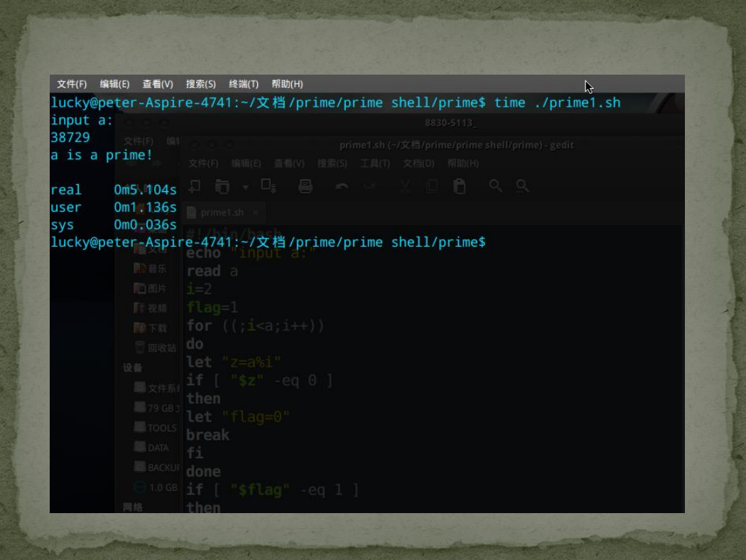Open the terminal 查看(V) menu
Image resolution: width=746 pixels, height=560 pixels.
pos(158,85)
